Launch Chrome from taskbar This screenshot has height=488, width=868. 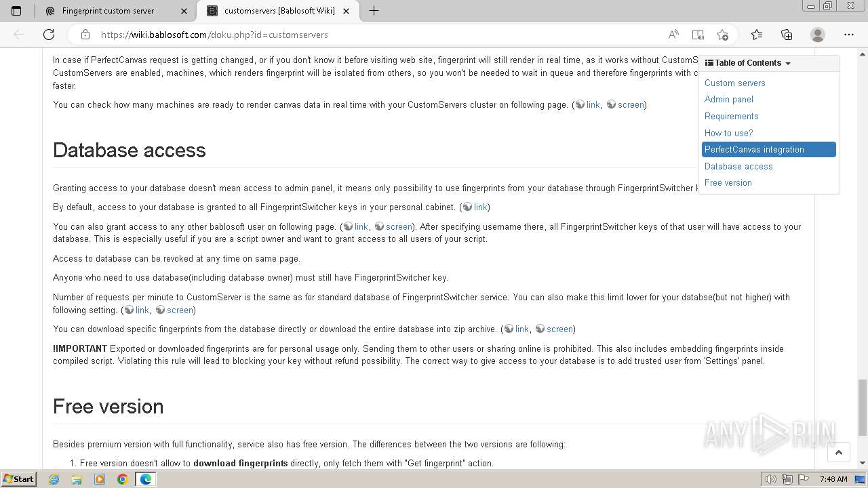(122, 479)
